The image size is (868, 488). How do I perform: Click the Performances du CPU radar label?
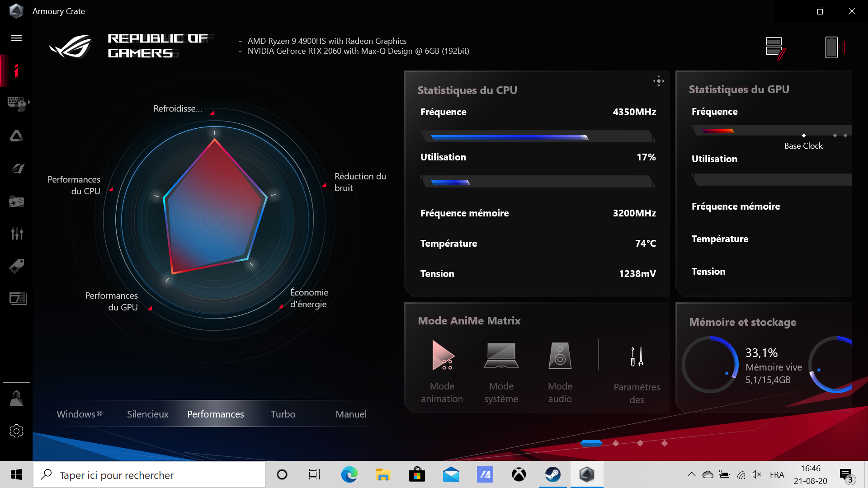point(74,185)
